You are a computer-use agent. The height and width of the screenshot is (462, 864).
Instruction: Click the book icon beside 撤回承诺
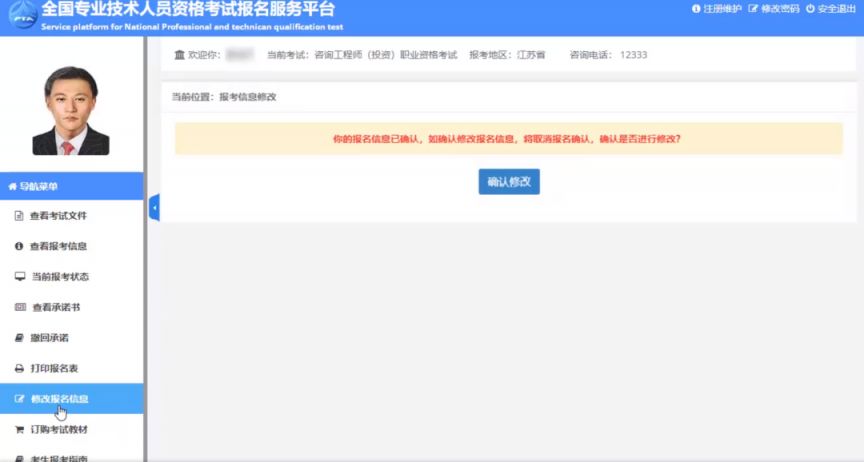click(x=19, y=337)
